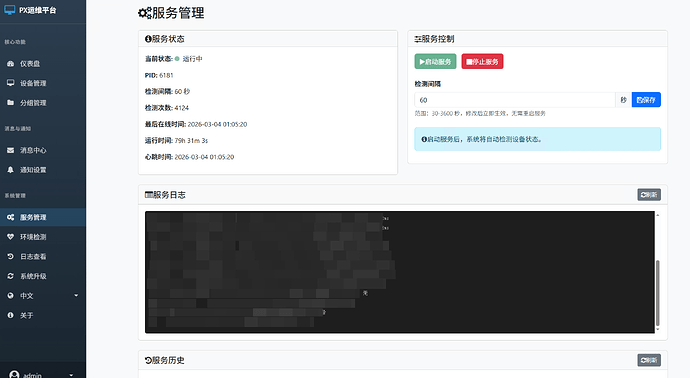Click the 心跳时间 timestamp value
Screen dimensions: 690x378
204,157
